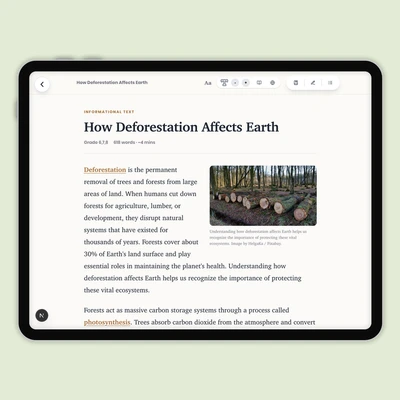Click the word count and minutes label

coord(134,142)
